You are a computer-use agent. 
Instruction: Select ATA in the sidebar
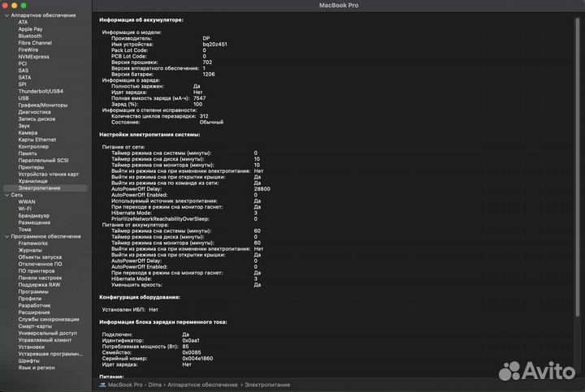click(x=23, y=22)
